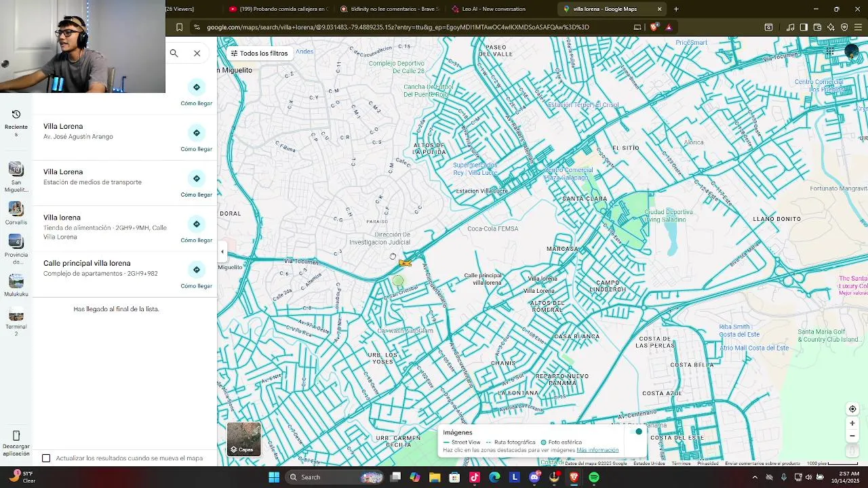
Task: Open the Descargar aplicación phone icon
Action: [x=16, y=435]
